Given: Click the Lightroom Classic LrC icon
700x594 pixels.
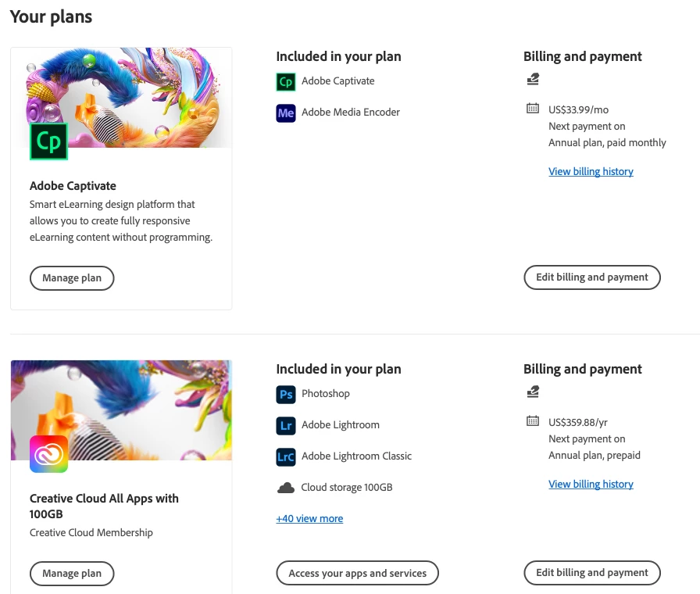Looking at the screenshot, I should [286, 456].
